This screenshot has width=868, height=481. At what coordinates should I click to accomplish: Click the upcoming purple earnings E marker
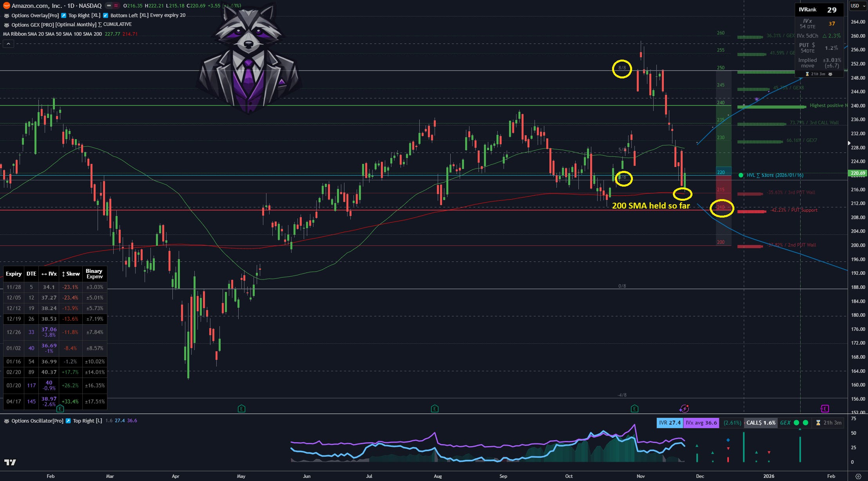pos(825,409)
